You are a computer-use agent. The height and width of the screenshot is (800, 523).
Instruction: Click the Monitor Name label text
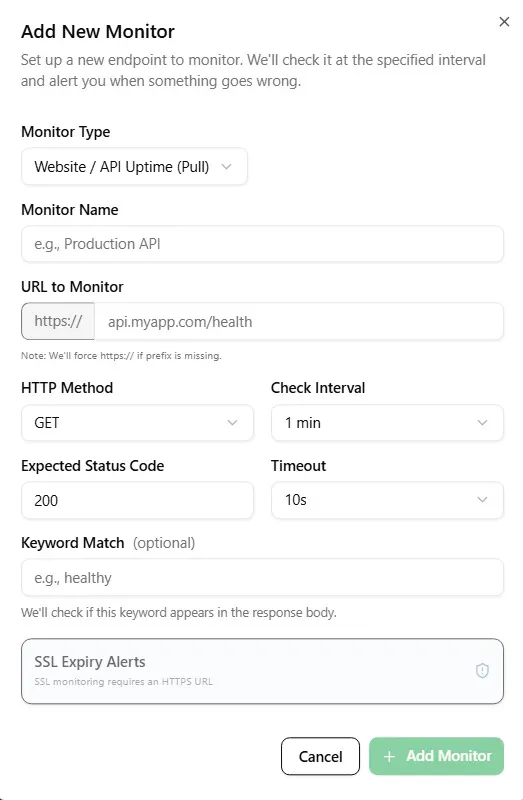click(70, 210)
